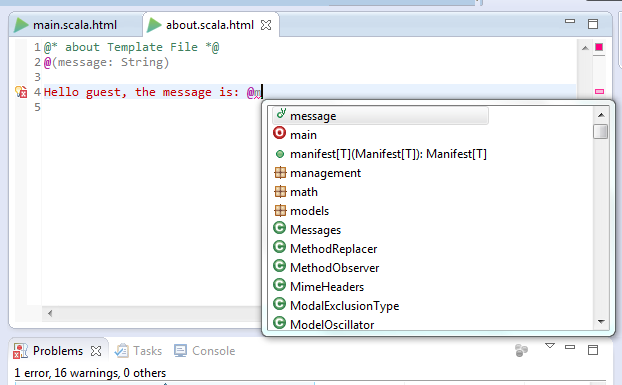Click the package icon beside math
The height and width of the screenshot is (385, 622).
(280, 192)
